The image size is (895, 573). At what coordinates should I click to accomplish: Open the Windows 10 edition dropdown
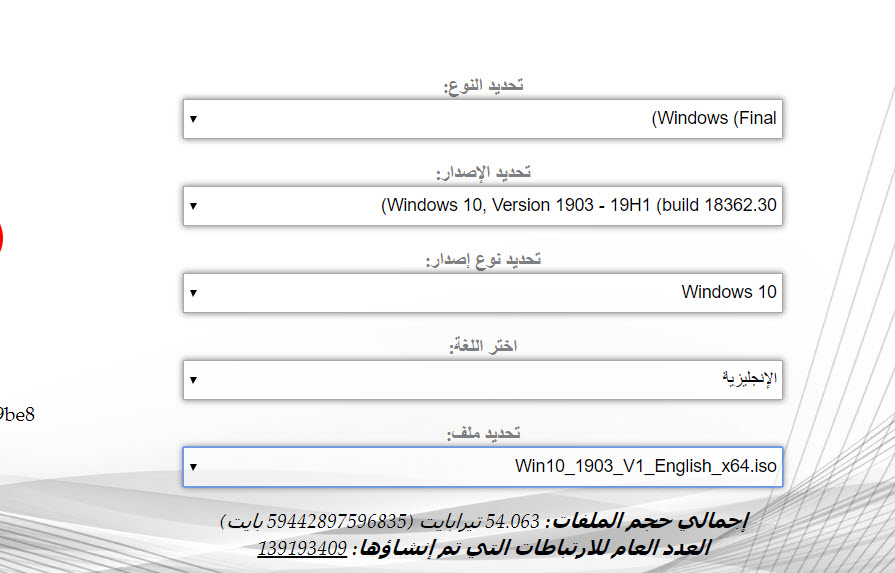[x=483, y=292]
